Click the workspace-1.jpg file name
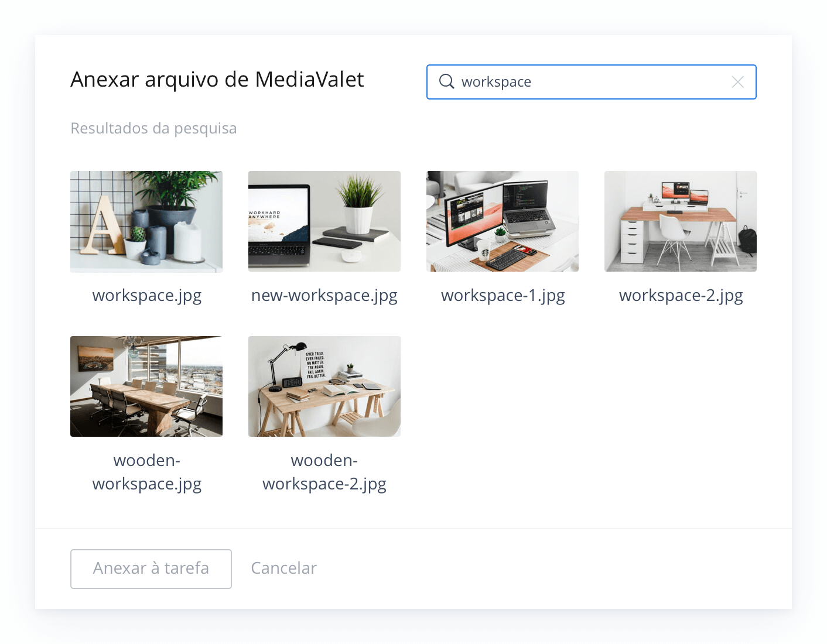 pos(503,296)
